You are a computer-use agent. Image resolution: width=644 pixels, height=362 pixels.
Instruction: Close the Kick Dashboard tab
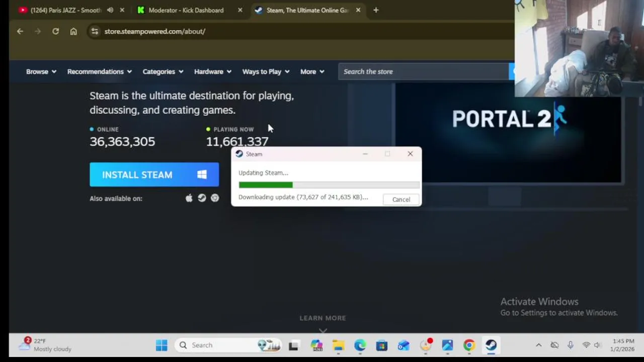coord(240,10)
